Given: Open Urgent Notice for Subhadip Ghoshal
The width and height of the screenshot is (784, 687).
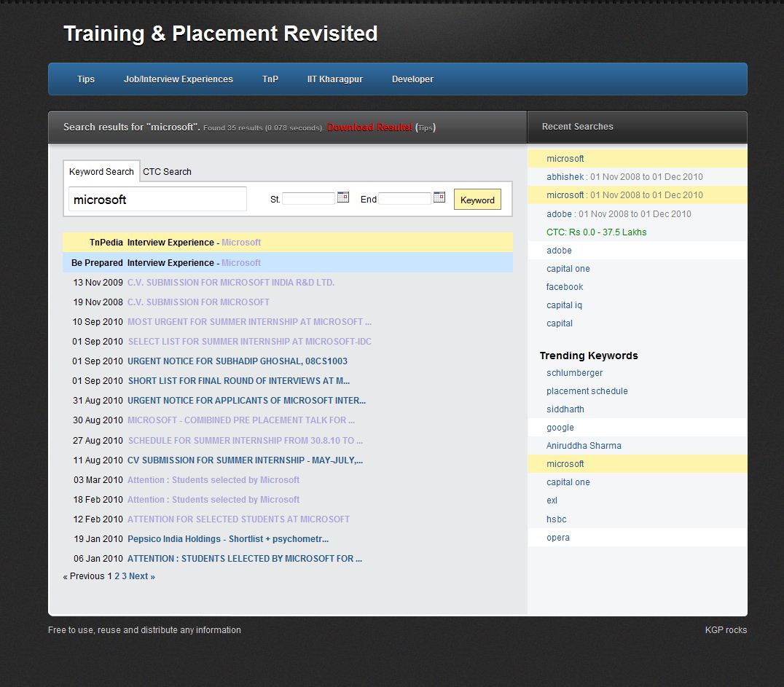Looking at the screenshot, I should coord(237,361).
